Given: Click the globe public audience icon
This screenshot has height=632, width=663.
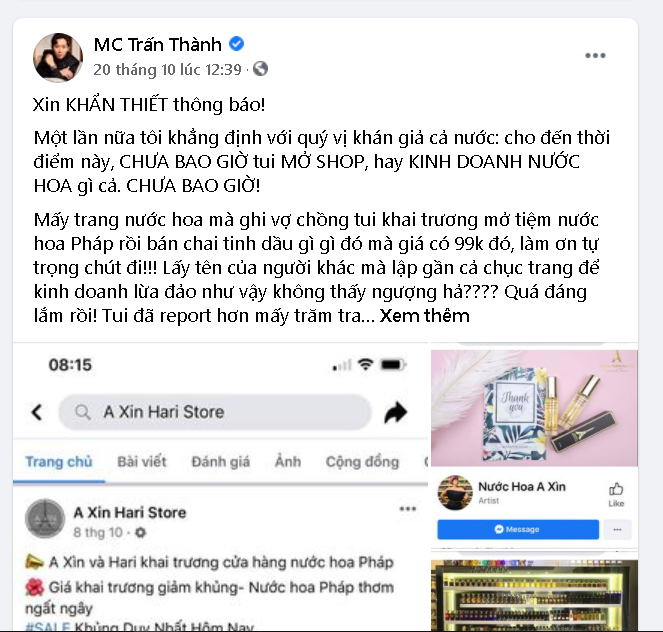Looking at the screenshot, I should coord(260,68).
